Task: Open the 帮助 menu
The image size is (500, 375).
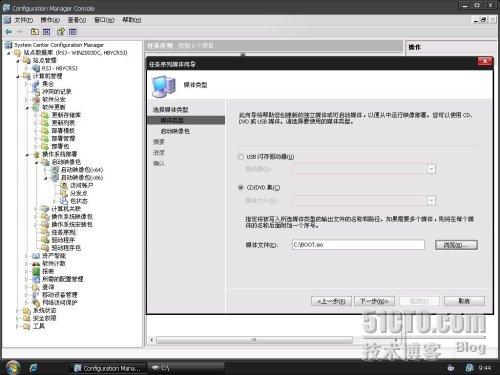Action: click(x=132, y=20)
